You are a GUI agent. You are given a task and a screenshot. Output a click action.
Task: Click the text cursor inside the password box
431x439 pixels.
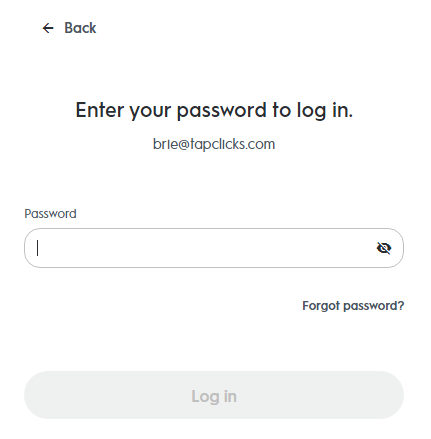(38, 248)
